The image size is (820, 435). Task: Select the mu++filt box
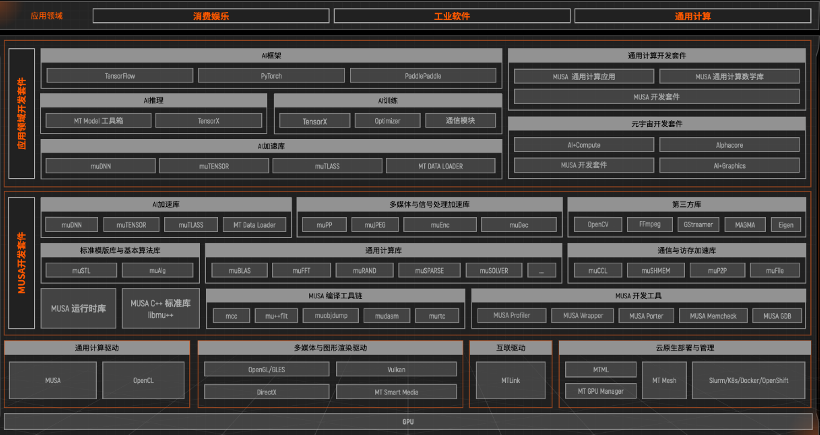coord(276,316)
